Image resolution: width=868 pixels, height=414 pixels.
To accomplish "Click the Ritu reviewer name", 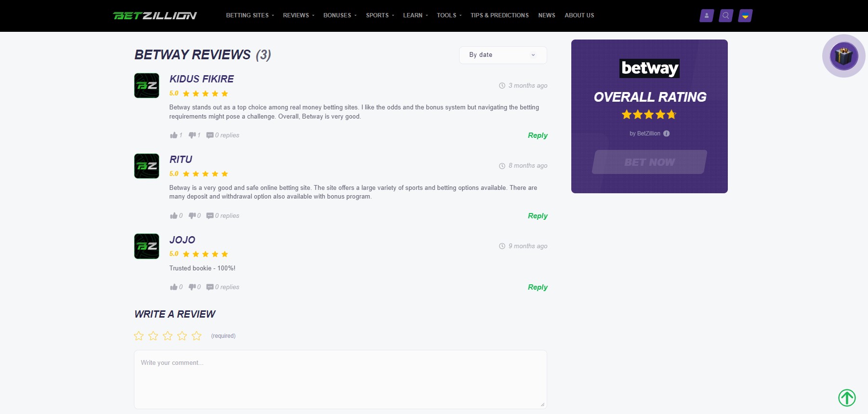I will pos(181,160).
